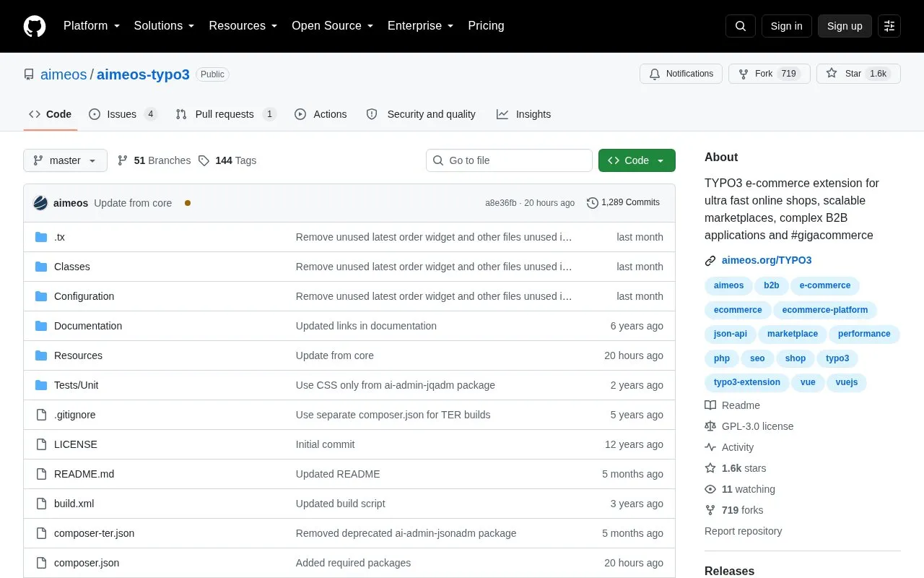Open 'Added required packages' commit message
This screenshot has height=578, width=924.
click(353, 563)
